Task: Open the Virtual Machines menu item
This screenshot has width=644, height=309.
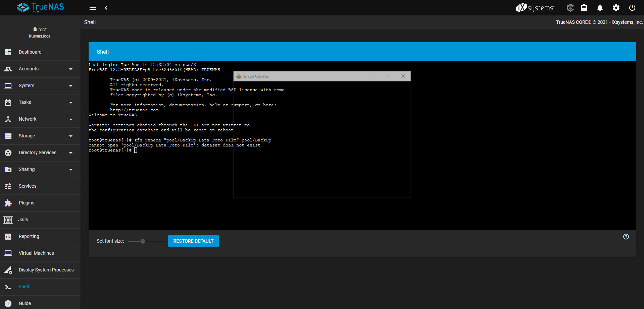Action: [40, 253]
